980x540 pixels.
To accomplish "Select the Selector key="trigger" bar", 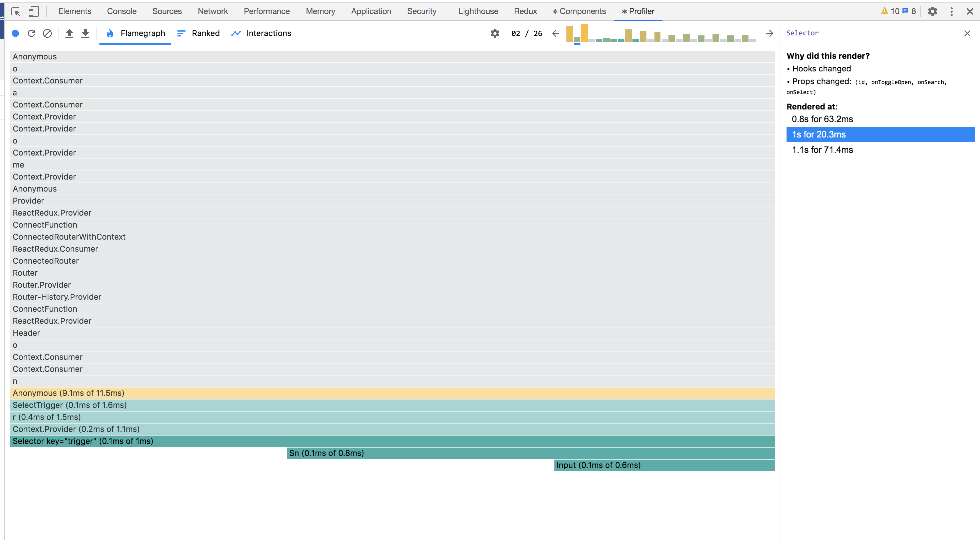I will [x=392, y=441].
